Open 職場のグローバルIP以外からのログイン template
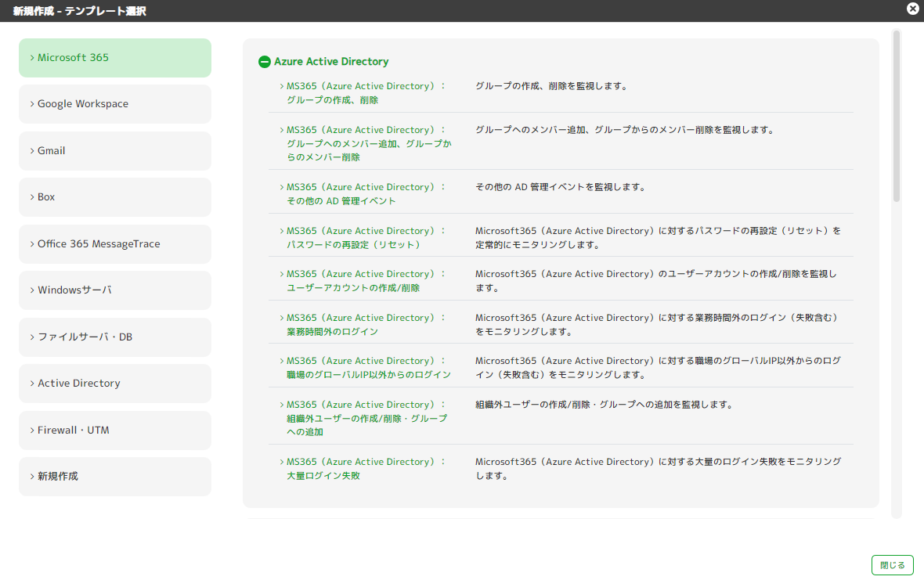Image resolution: width=924 pixels, height=580 pixels. click(x=369, y=367)
